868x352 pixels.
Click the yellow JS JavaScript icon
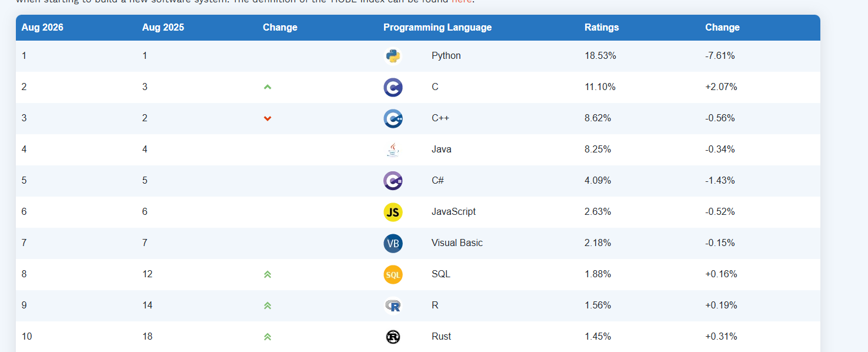[x=393, y=212]
